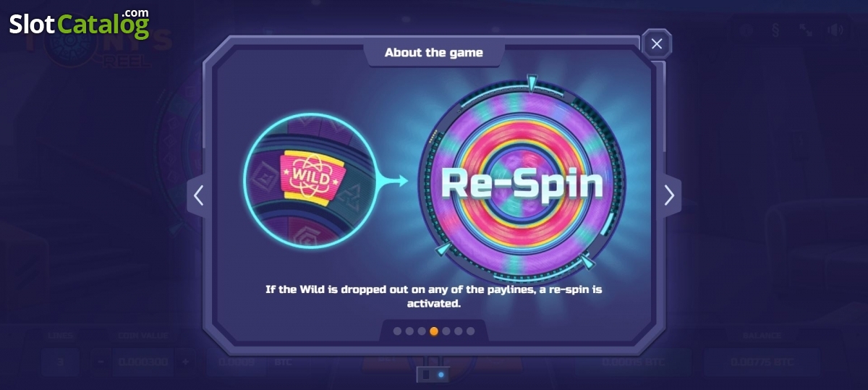Increase coin value with plus button
This screenshot has height=390, width=868.
click(x=186, y=361)
